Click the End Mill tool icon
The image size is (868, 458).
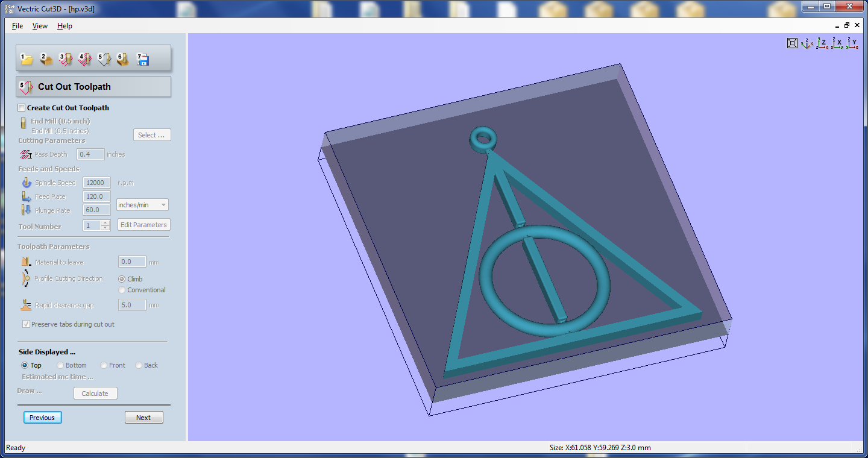[x=24, y=122]
